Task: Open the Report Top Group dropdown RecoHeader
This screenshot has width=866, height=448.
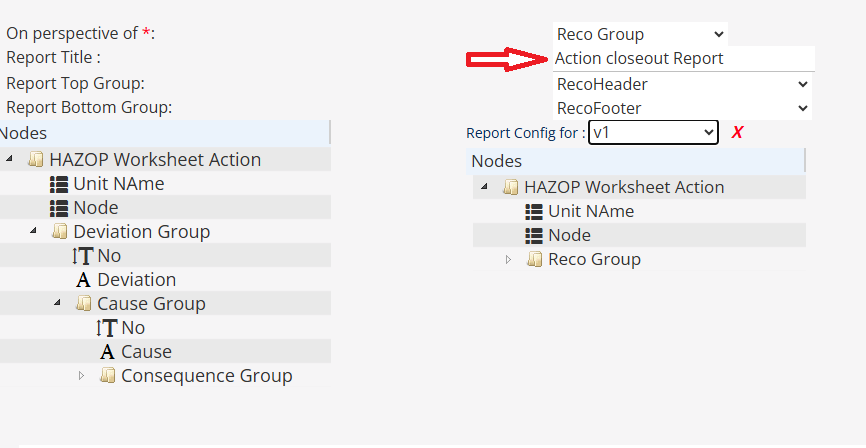Action: tap(682, 85)
